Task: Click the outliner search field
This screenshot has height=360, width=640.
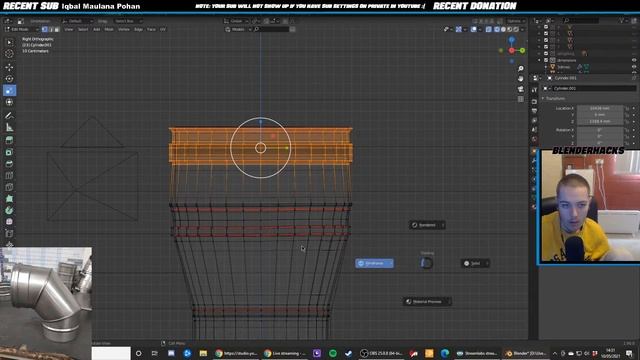Action: (581, 20)
